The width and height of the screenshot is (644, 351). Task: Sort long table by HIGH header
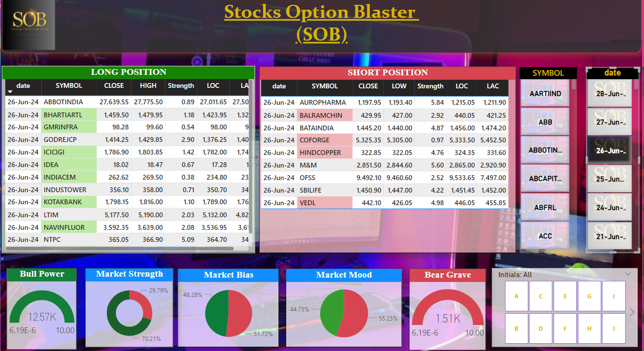(x=148, y=86)
